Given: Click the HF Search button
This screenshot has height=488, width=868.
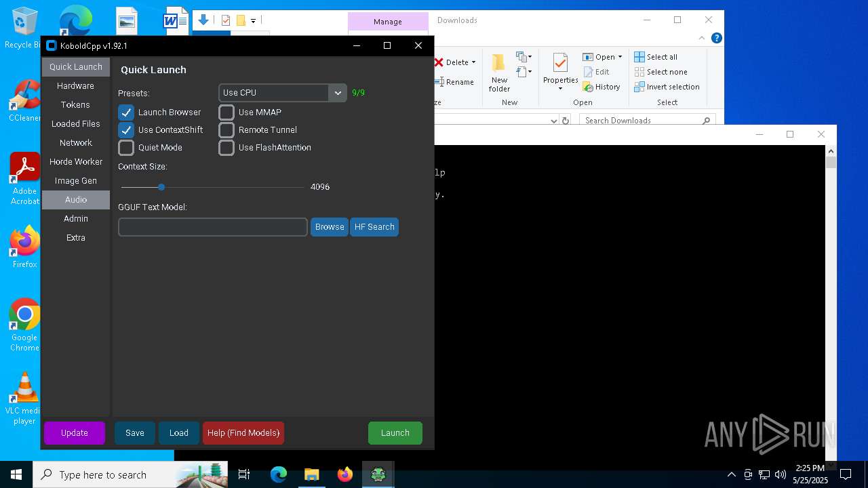Looking at the screenshot, I should (374, 227).
